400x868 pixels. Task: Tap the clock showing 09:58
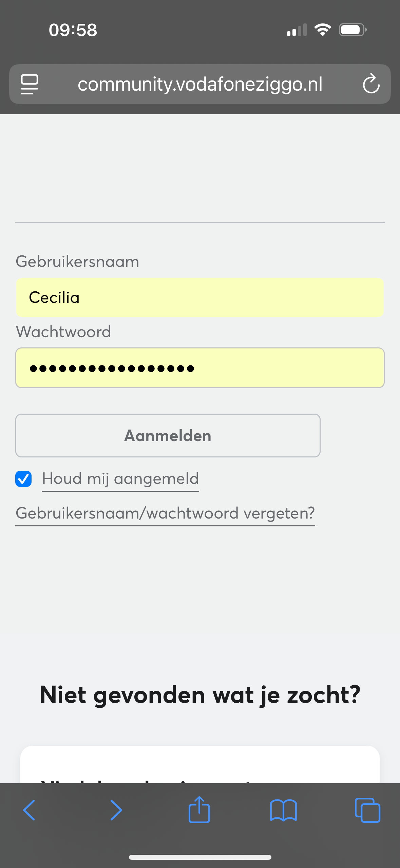pos(73,30)
